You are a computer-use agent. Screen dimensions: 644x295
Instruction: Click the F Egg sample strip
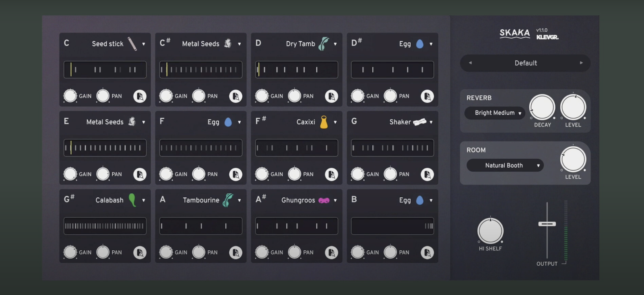(x=201, y=148)
